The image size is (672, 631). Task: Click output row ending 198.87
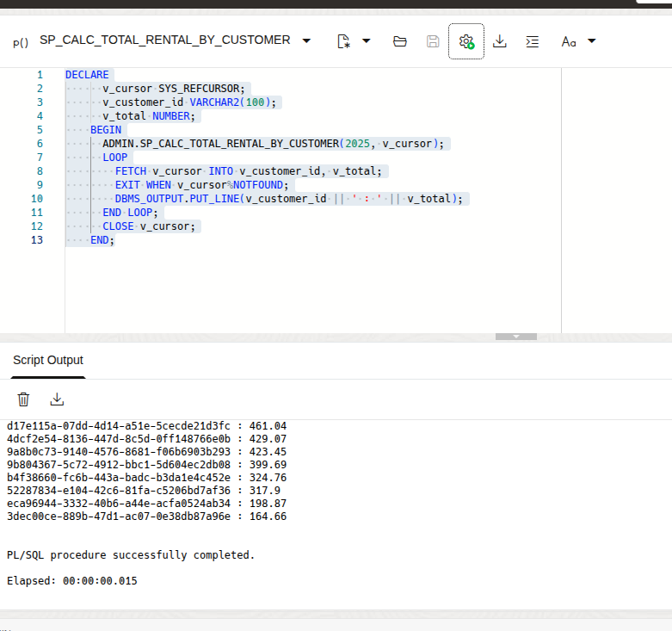[x=146, y=504]
